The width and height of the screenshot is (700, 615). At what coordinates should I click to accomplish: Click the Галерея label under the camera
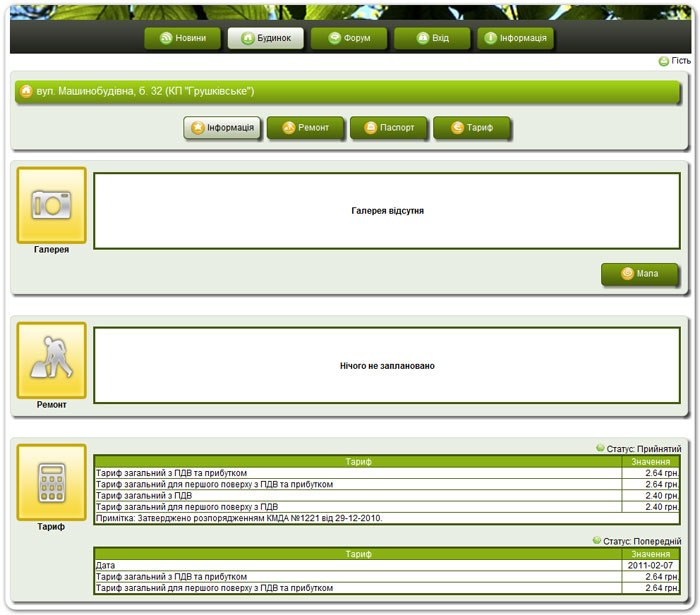tap(51, 249)
